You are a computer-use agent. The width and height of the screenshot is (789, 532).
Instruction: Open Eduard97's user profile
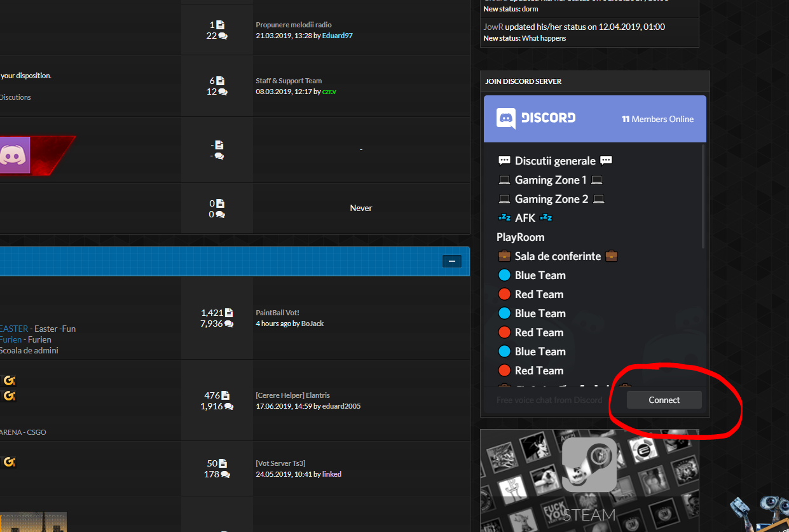[x=337, y=36]
